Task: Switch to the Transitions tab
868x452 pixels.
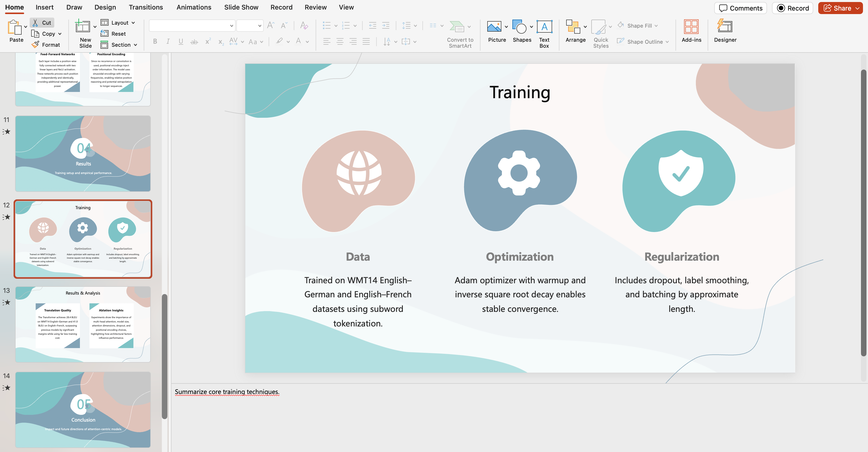Action: pos(146,7)
